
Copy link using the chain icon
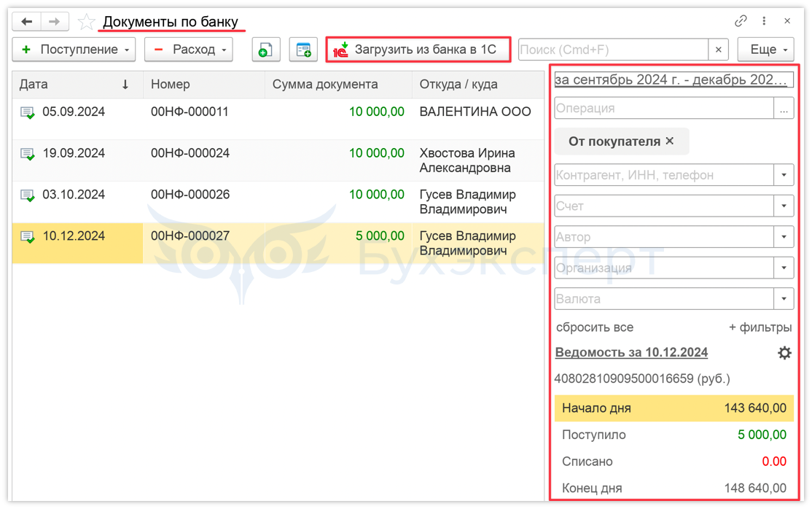(741, 21)
